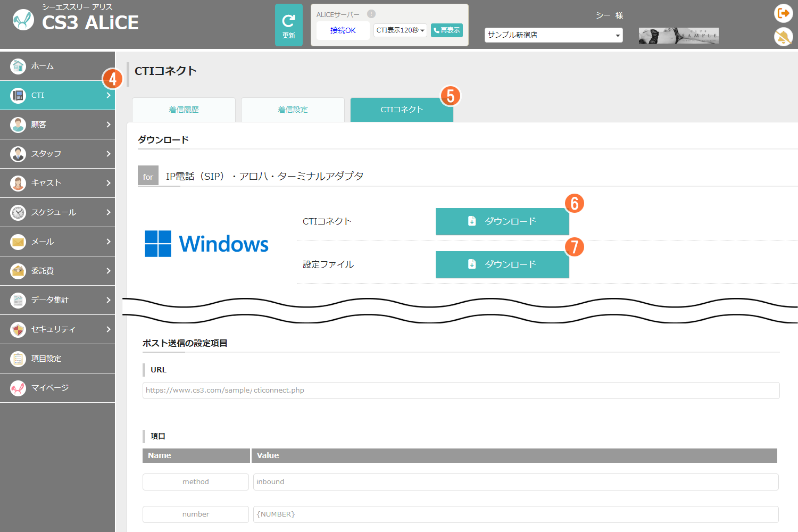Click the スケジュール clock icon
This screenshot has width=798, height=532.
tap(18, 212)
